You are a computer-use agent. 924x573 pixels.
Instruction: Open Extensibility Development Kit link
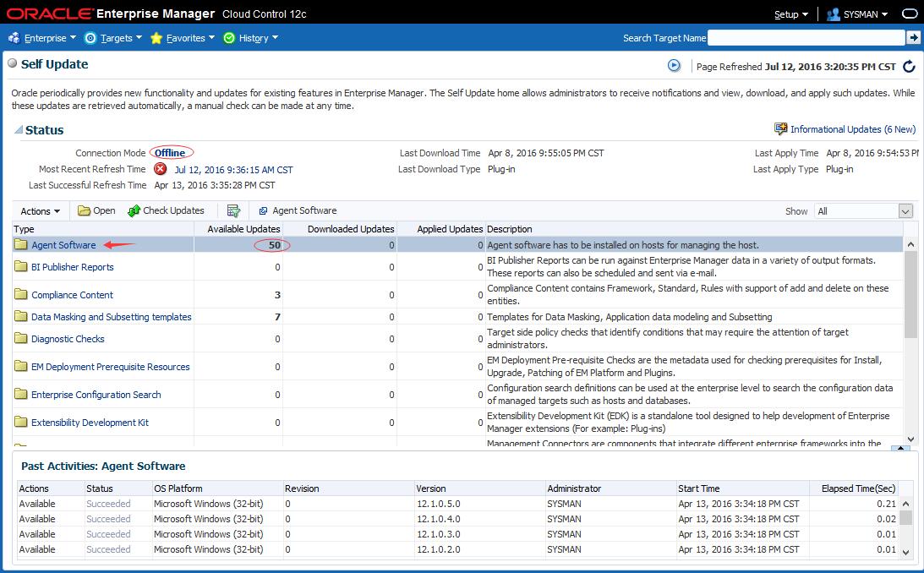pyautogui.click(x=90, y=423)
